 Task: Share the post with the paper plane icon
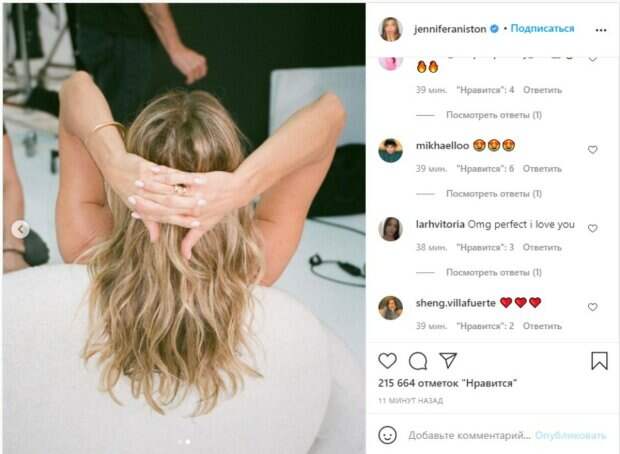[x=448, y=360]
